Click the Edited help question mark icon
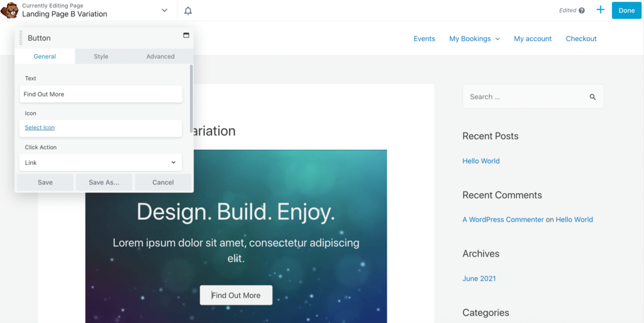644x323 pixels. pos(582,11)
